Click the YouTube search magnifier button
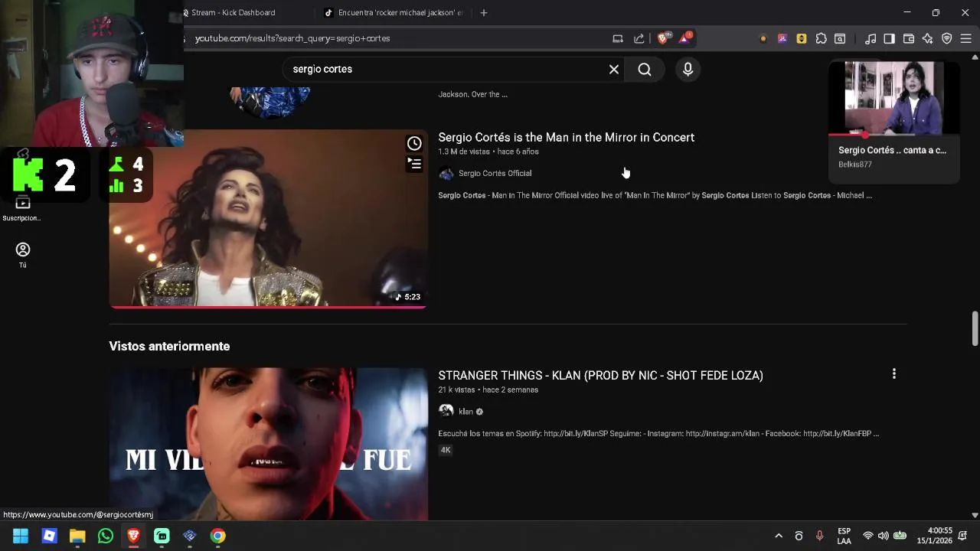 (x=645, y=70)
